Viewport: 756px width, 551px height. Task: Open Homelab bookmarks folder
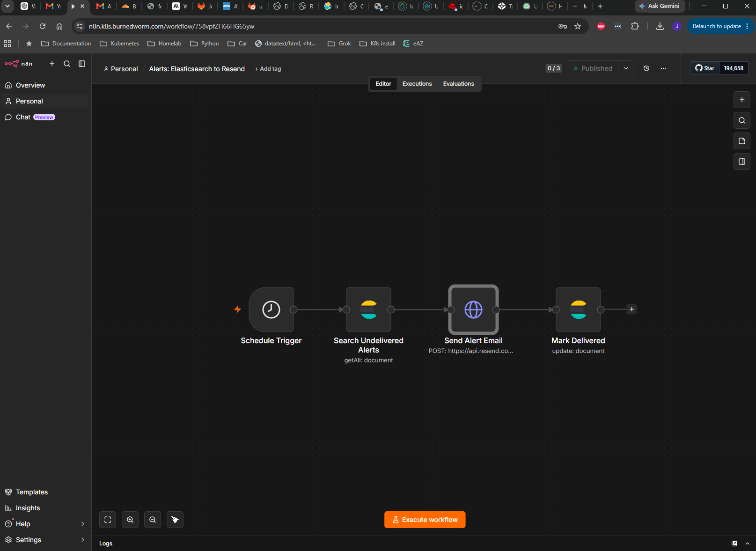click(x=164, y=44)
